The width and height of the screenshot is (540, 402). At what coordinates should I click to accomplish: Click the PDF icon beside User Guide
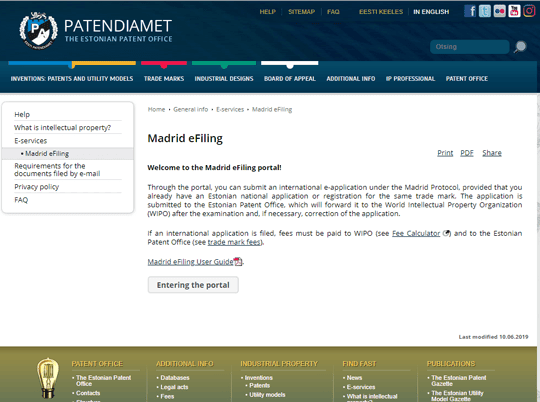(237, 261)
